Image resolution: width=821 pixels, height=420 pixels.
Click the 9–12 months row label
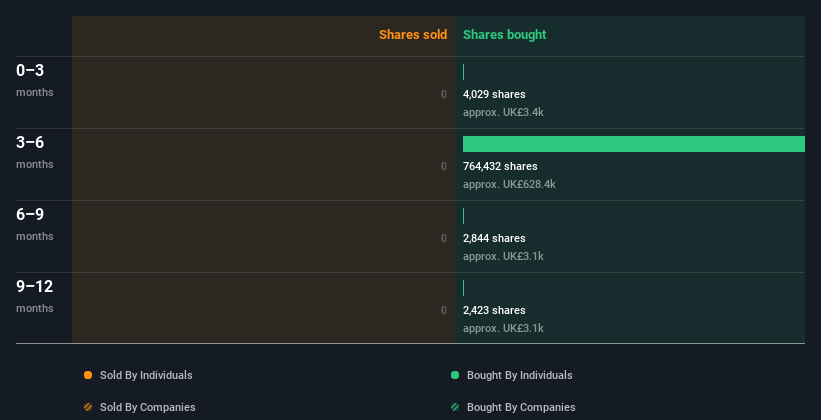[x=35, y=296]
